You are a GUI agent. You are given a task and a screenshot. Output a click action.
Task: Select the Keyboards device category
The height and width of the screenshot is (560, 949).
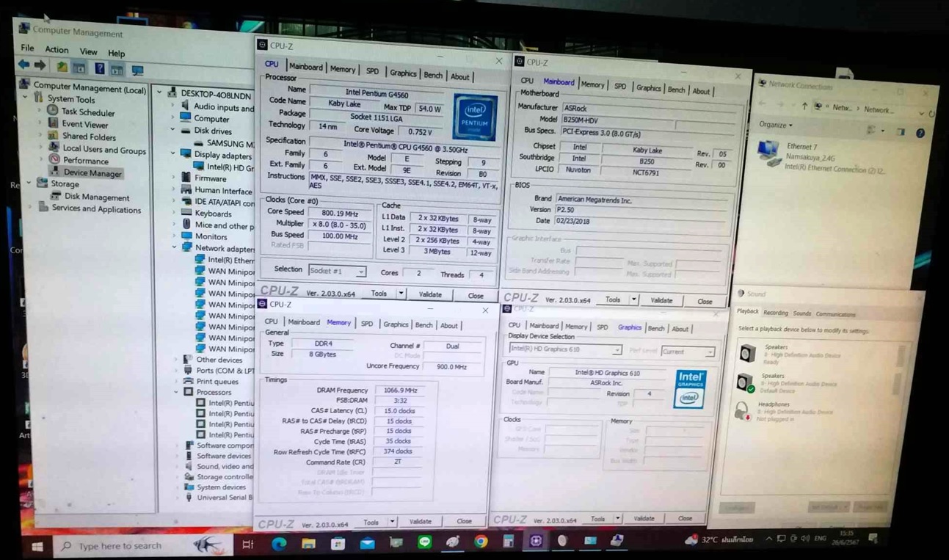(206, 214)
